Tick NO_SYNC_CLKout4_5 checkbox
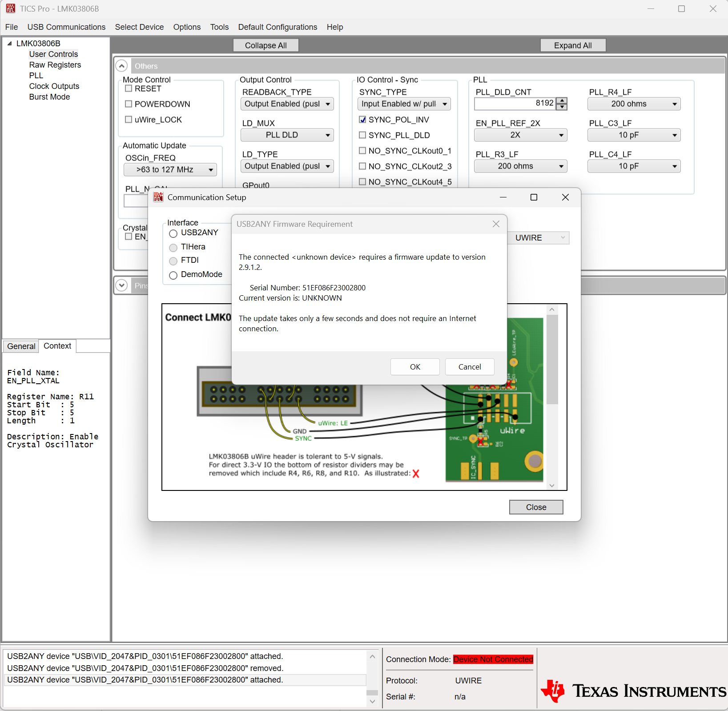 pos(362,182)
